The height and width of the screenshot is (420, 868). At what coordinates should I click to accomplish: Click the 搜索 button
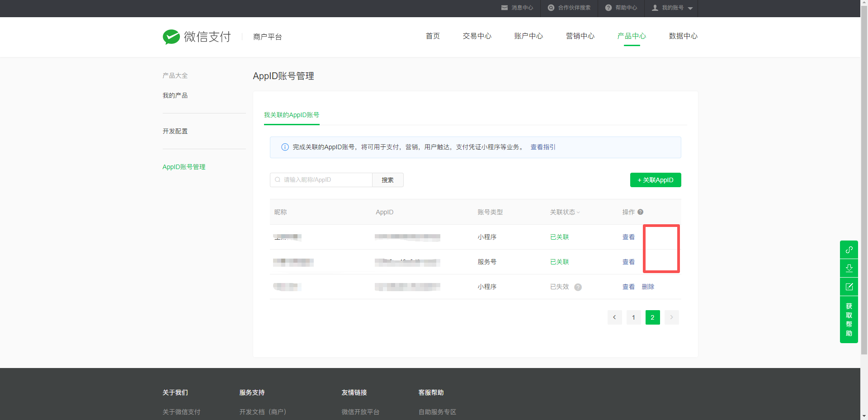pos(387,180)
